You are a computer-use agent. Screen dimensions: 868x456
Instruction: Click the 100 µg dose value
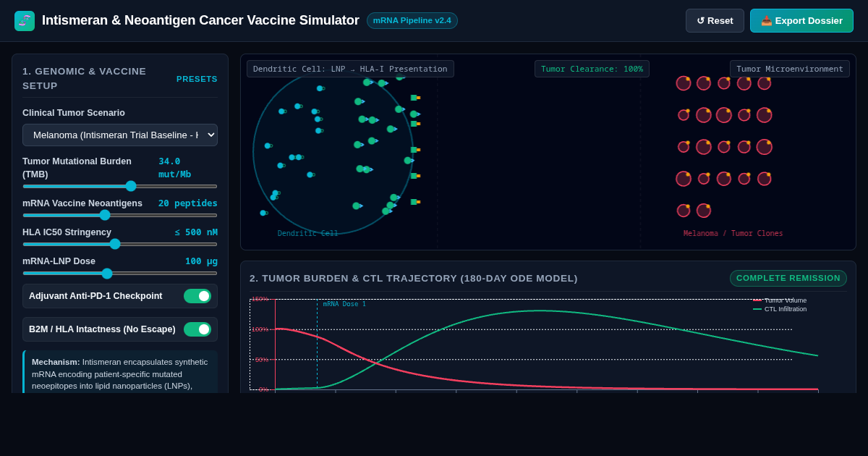(x=201, y=261)
